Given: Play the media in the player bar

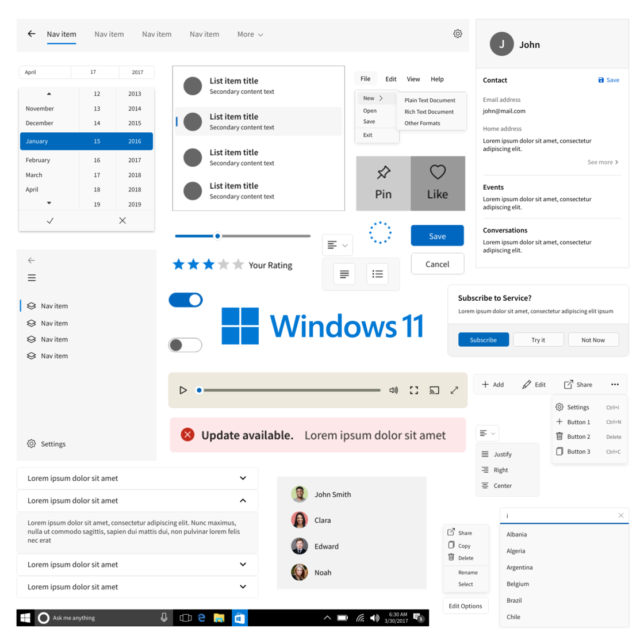Looking at the screenshot, I should click(183, 390).
